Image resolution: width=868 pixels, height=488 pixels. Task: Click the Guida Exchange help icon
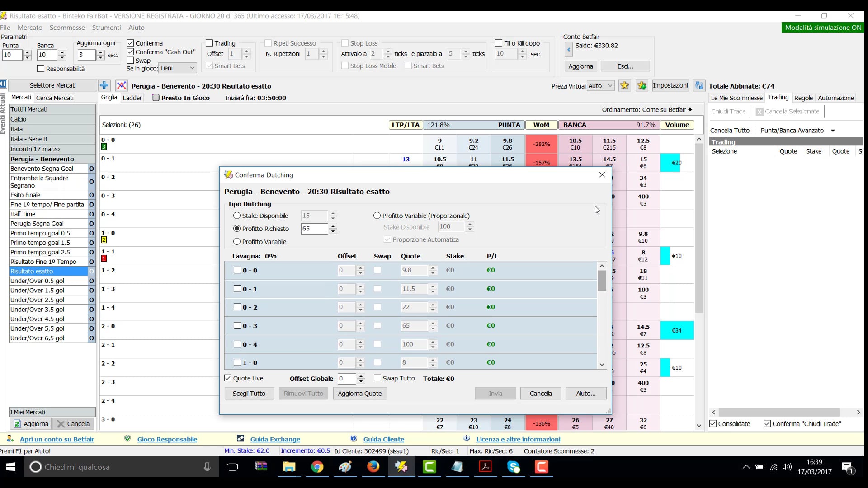(241, 439)
